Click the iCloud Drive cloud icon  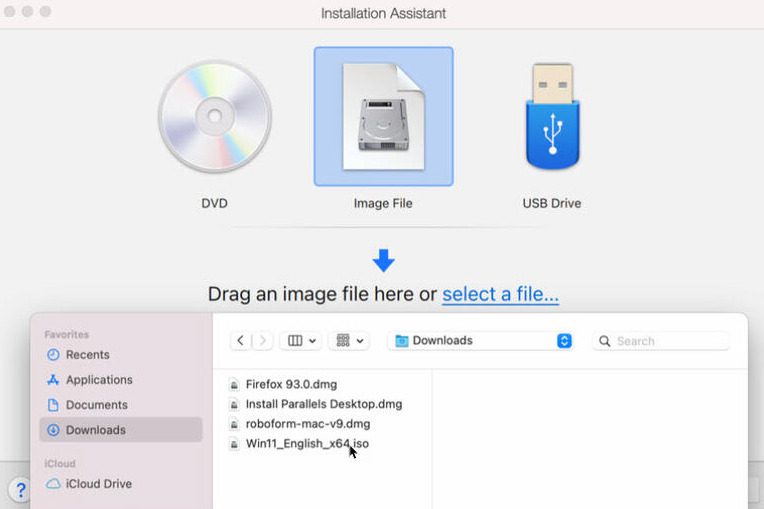click(53, 484)
